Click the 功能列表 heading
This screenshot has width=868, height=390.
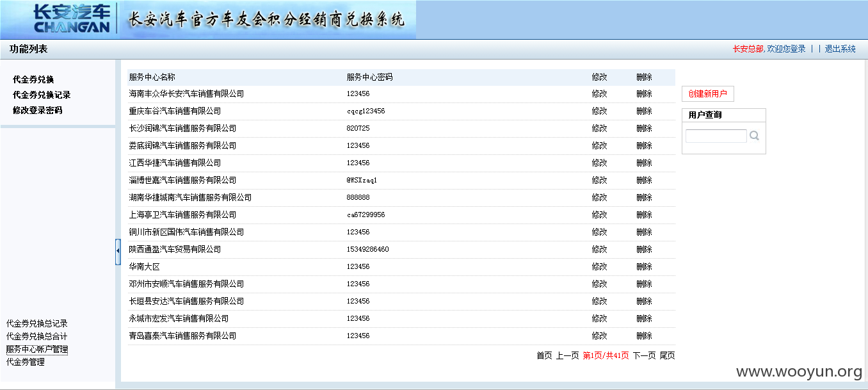pyautogui.click(x=28, y=49)
